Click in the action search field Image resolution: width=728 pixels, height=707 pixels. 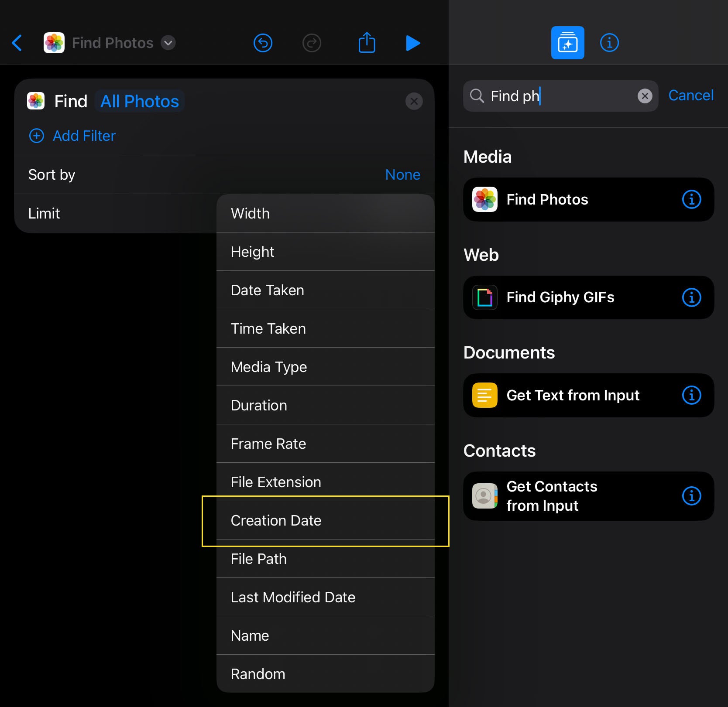[x=560, y=96]
